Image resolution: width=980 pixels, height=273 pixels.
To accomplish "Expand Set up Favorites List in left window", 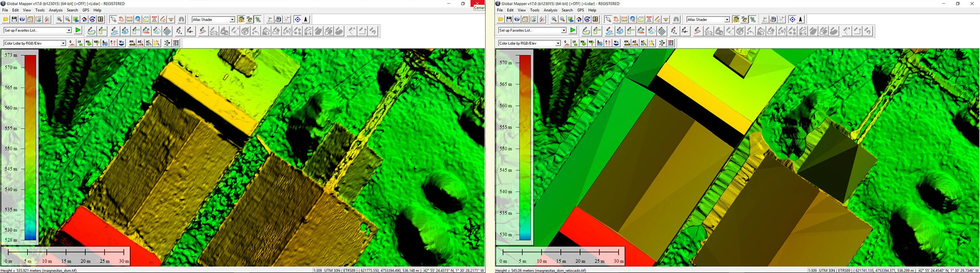I will click(x=37, y=30).
